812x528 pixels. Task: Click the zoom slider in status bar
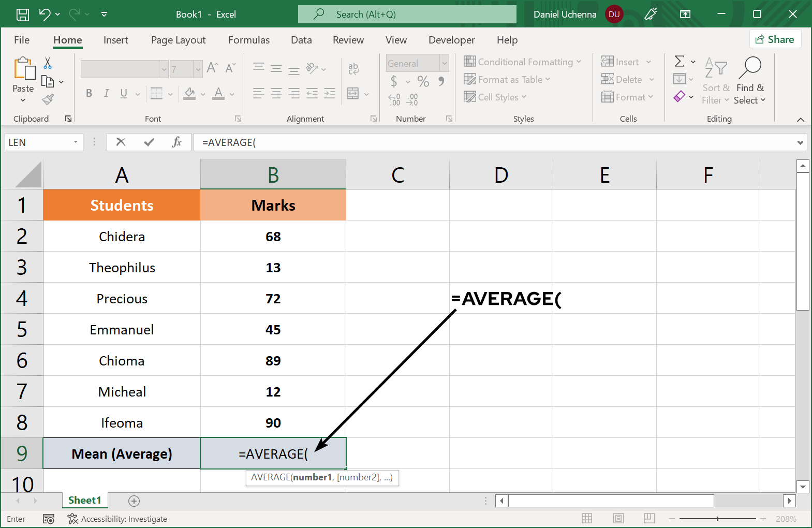click(x=717, y=518)
